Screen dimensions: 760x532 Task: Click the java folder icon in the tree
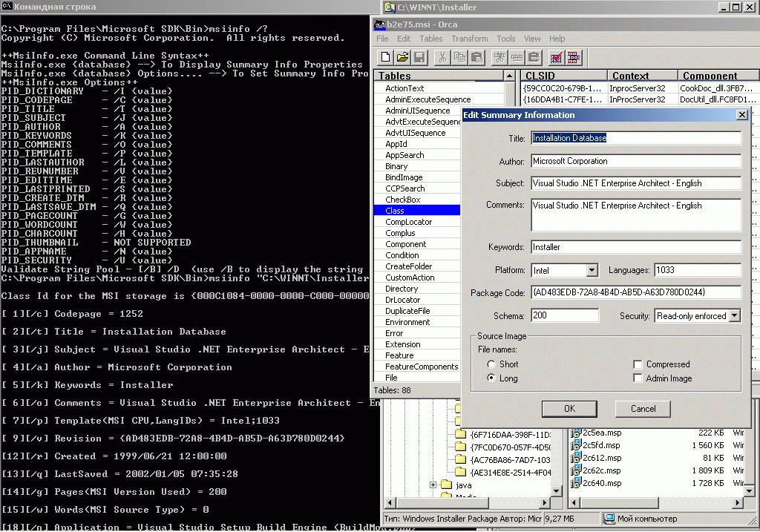(x=446, y=485)
